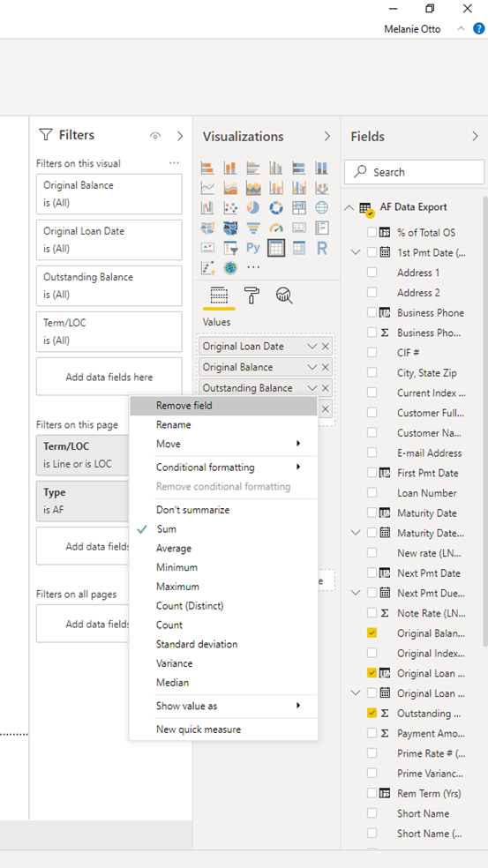
Task: Collapse the Fields pane chevron
Action: pyautogui.click(x=475, y=136)
